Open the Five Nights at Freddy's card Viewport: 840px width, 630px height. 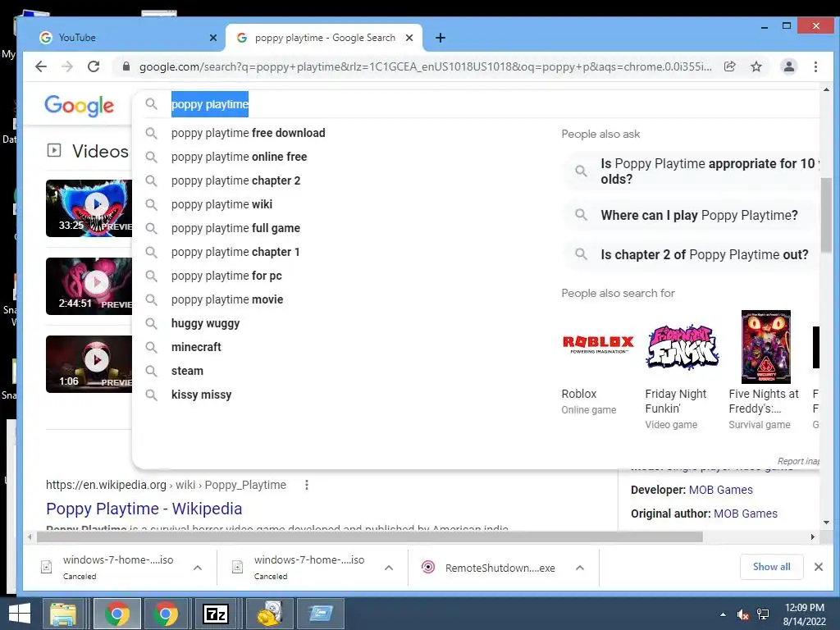click(x=765, y=371)
